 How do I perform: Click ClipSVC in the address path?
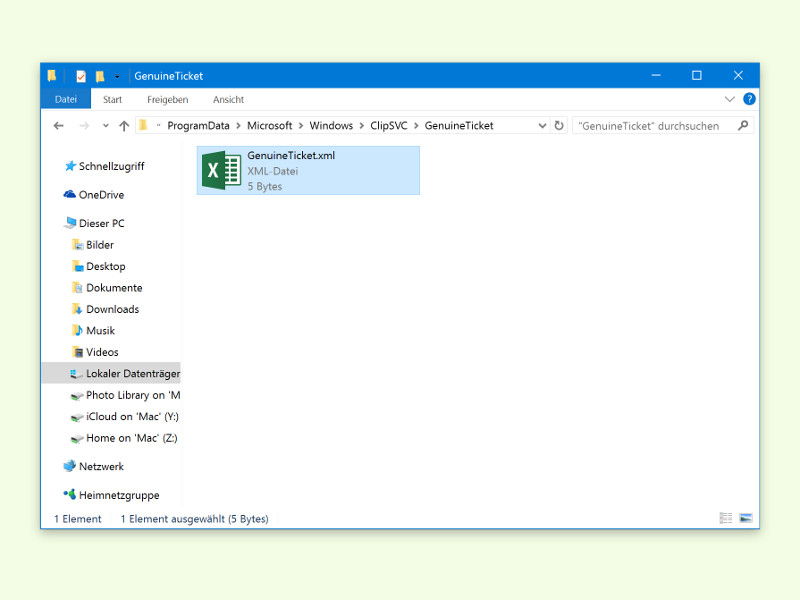click(x=389, y=126)
